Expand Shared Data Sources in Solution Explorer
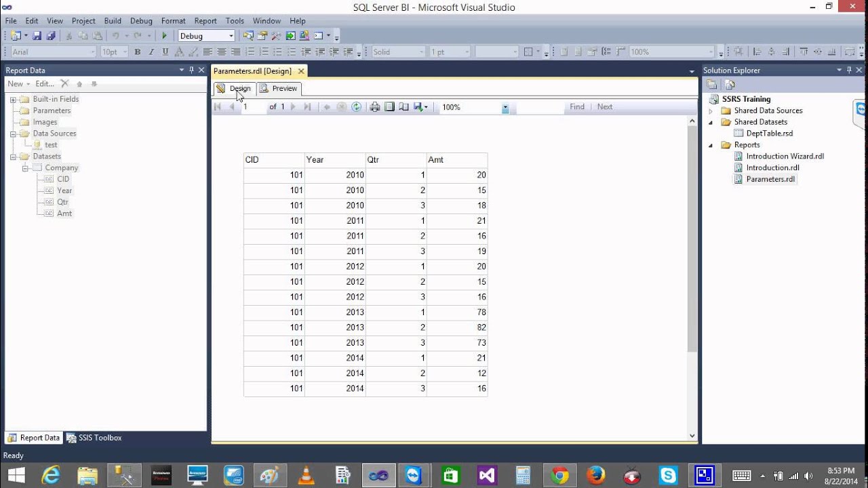868x488 pixels. coord(711,110)
